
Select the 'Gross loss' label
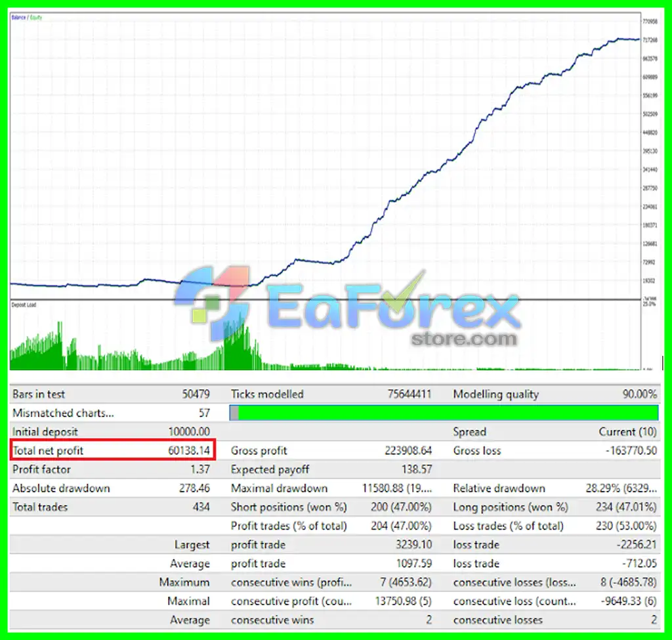[477, 451]
